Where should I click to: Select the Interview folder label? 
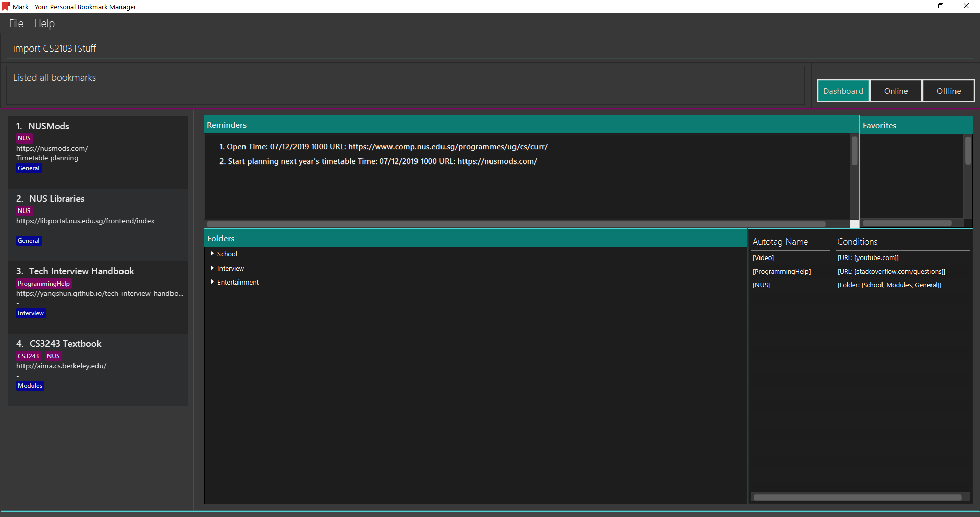pos(231,268)
